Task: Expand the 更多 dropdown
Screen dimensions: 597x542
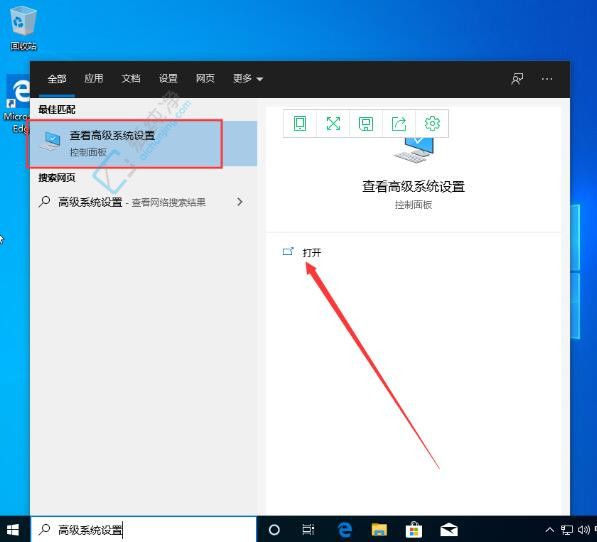Action: click(248, 79)
